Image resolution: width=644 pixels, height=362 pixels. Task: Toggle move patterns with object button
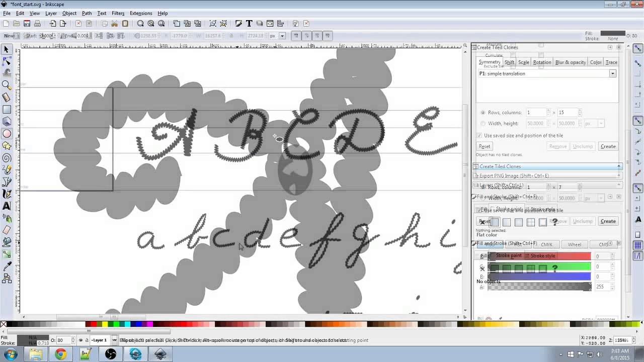pos(328,36)
